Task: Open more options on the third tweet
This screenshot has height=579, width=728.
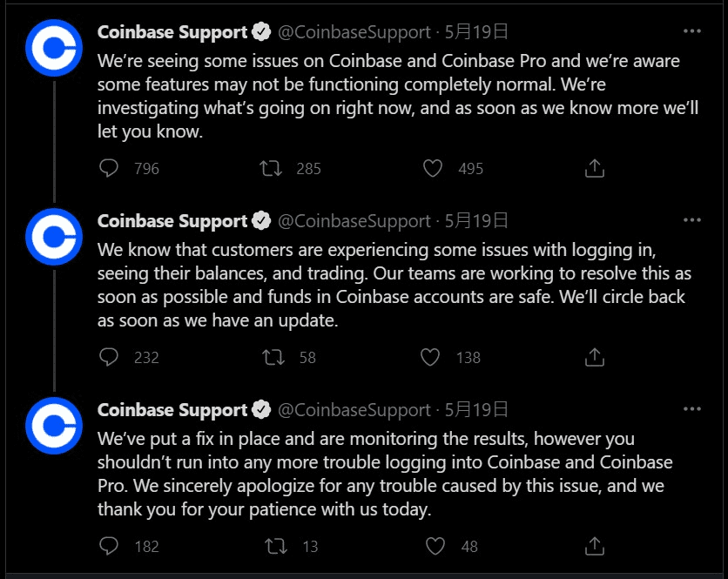Action: click(692, 410)
